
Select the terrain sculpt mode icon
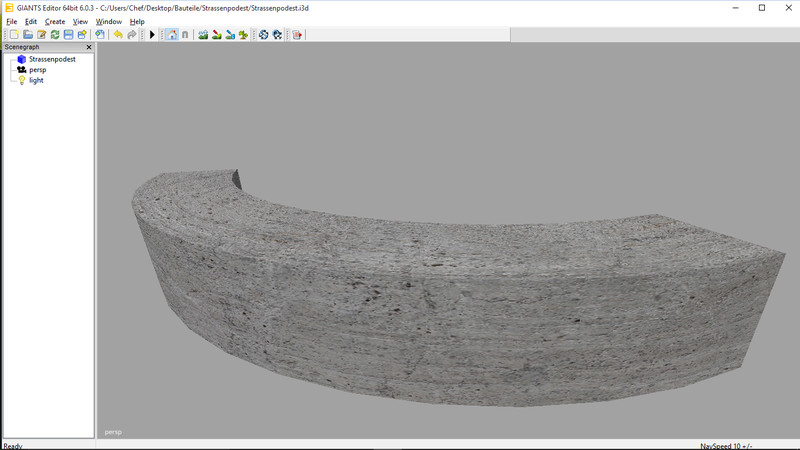(203, 35)
